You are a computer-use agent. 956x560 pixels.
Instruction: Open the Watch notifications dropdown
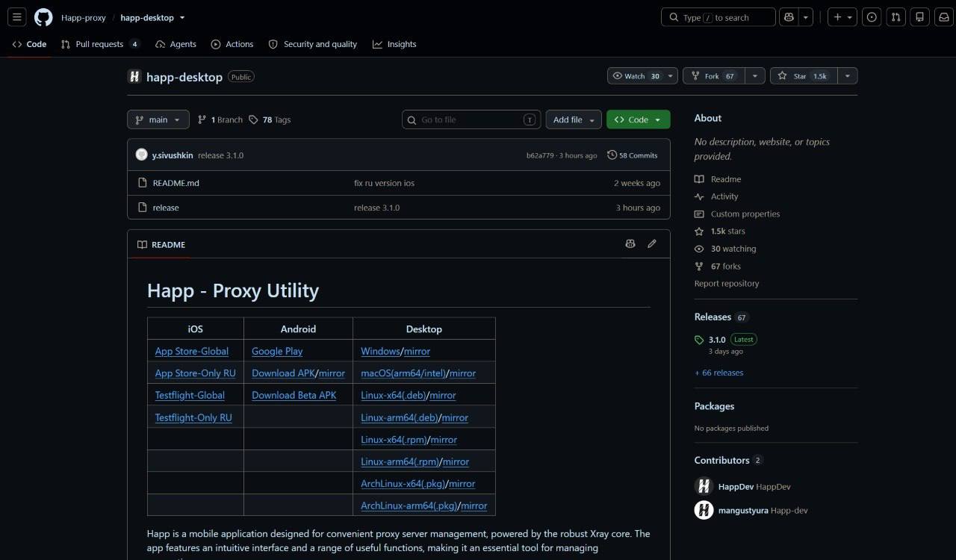tap(642, 76)
